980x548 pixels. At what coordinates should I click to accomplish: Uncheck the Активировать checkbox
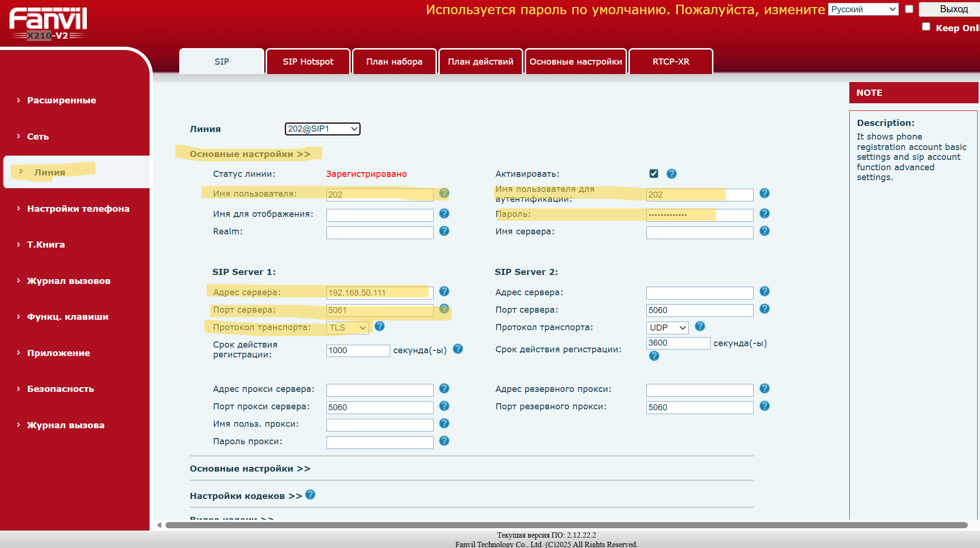[x=653, y=174]
